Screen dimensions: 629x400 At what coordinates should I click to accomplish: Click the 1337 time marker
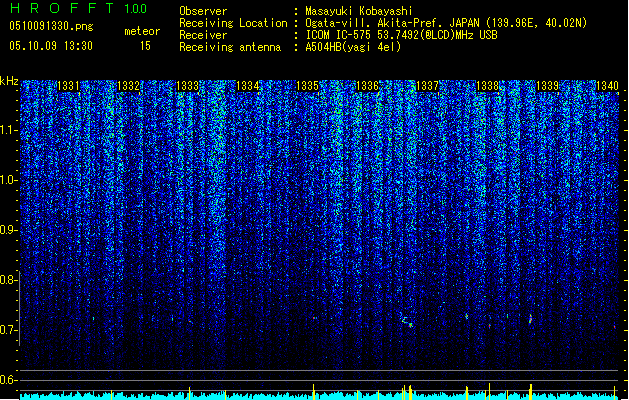pyautogui.click(x=428, y=86)
